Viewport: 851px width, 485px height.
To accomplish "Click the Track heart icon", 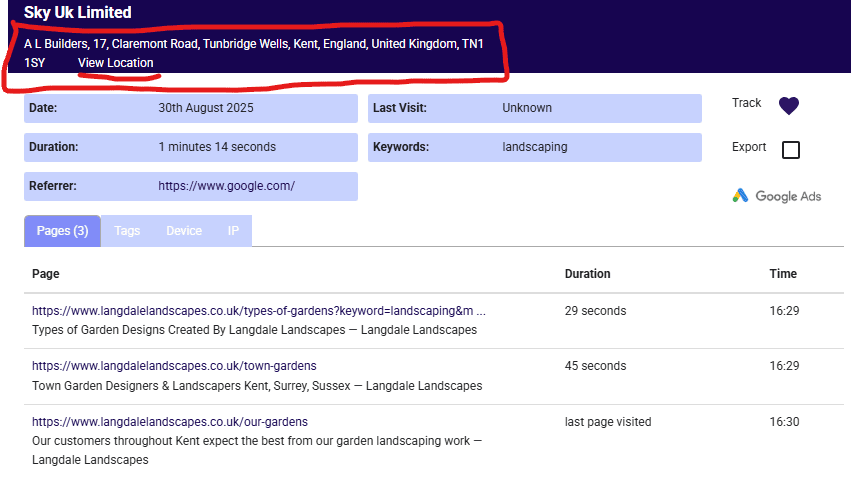I will (789, 105).
